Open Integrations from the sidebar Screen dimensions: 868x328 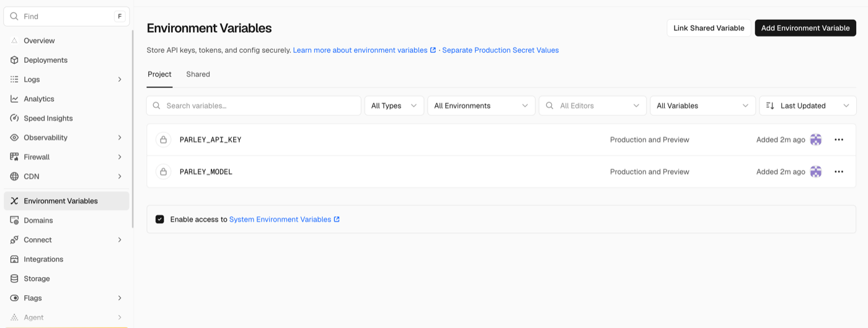coord(66,259)
